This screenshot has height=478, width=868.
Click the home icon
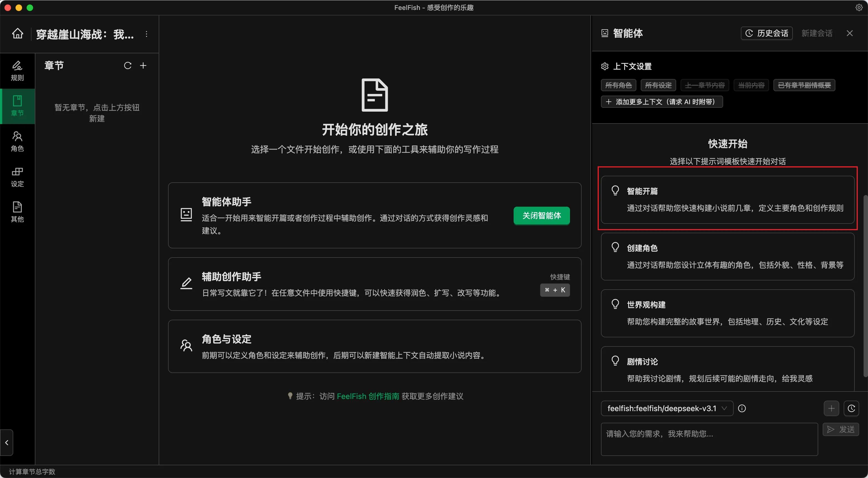(17, 34)
